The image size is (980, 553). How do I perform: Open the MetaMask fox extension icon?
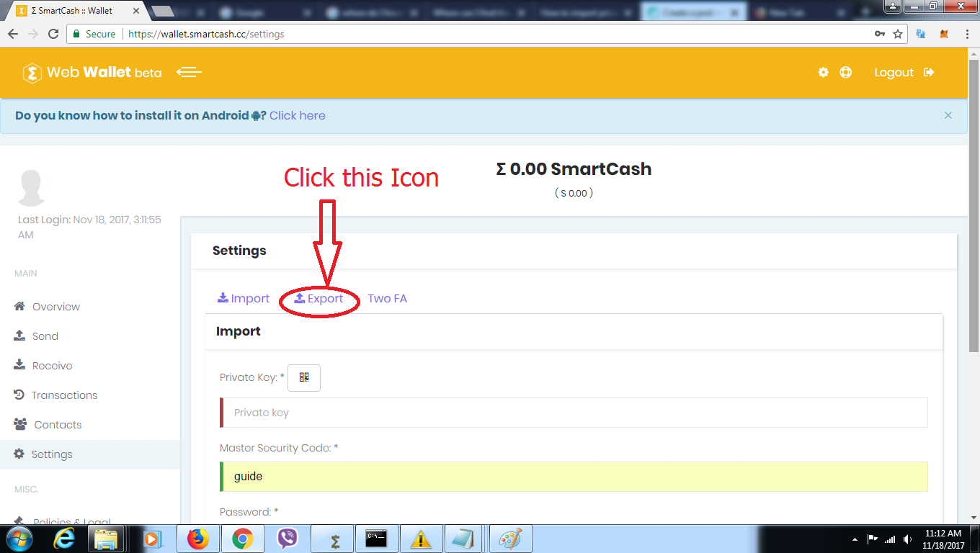(x=944, y=34)
